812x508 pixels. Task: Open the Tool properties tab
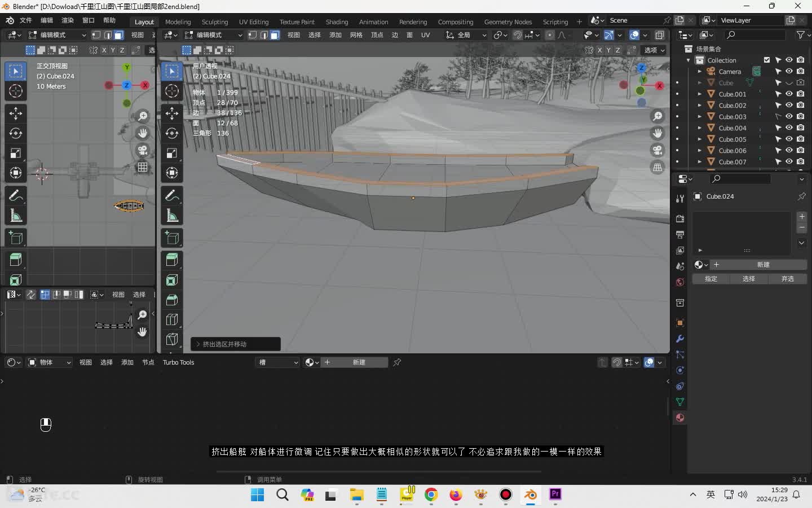point(680,198)
